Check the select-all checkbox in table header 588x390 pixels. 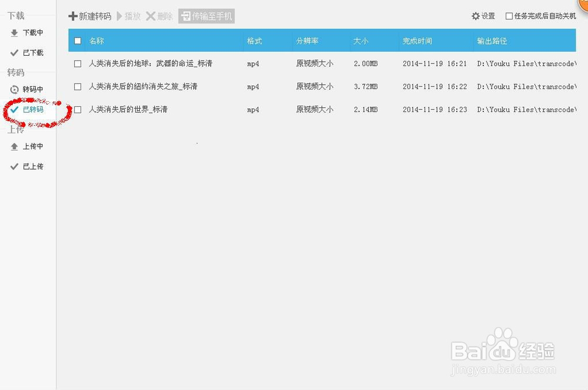[x=77, y=41]
